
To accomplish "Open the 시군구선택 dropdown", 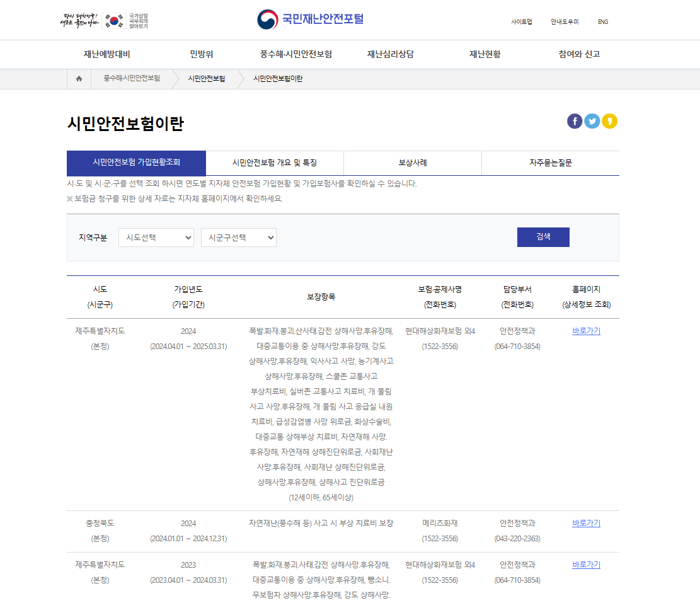I will 238,238.
